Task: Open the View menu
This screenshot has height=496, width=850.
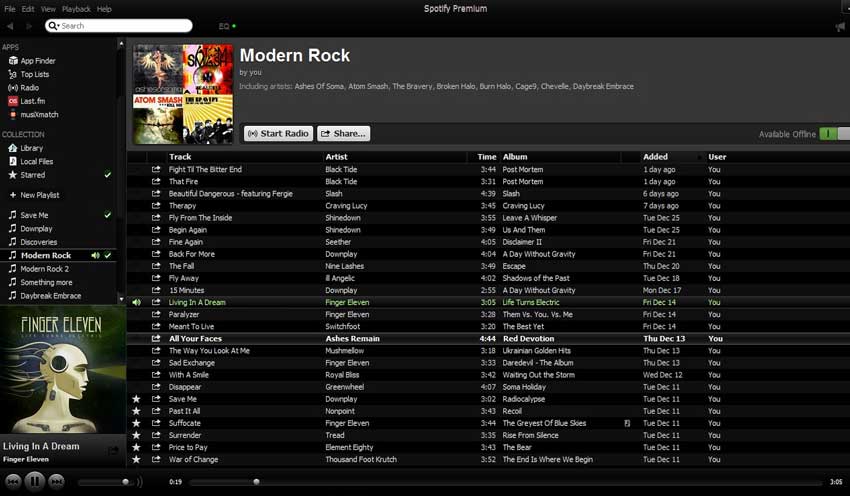Action: coord(48,9)
